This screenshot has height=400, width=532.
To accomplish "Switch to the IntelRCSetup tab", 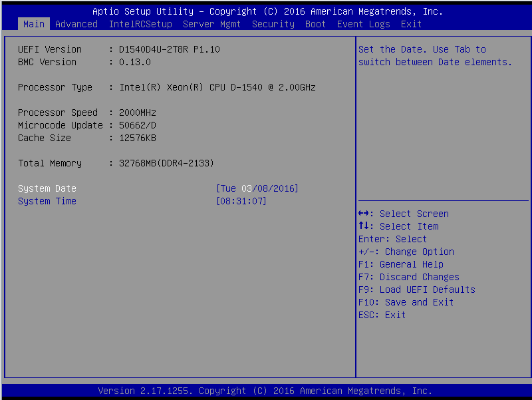I will coord(140,24).
